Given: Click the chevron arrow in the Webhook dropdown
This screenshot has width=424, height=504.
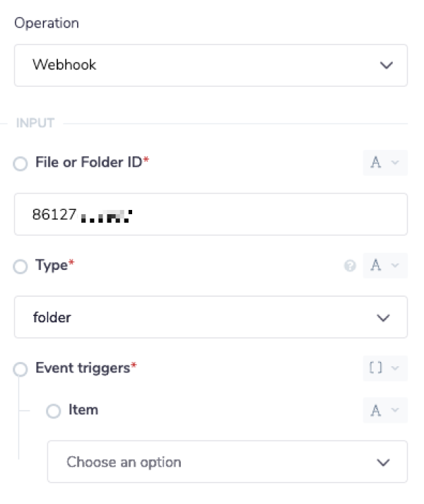Looking at the screenshot, I should pos(386,65).
